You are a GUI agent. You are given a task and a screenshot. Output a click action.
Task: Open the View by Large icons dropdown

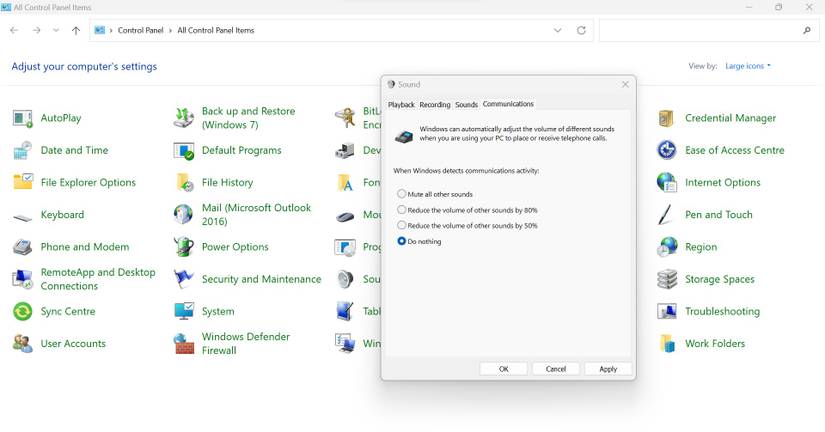(x=748, y=66)
